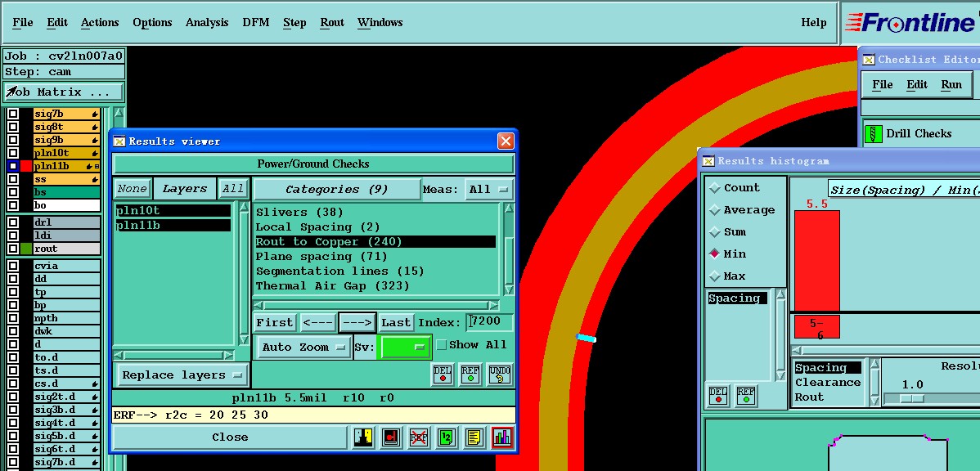Select the Average radio option
980x471 pixels.
pos(714,210)
